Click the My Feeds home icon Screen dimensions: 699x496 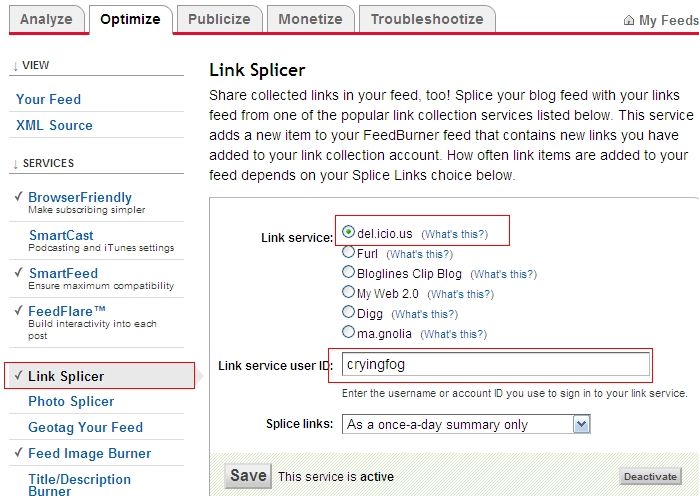coord(629,20)
